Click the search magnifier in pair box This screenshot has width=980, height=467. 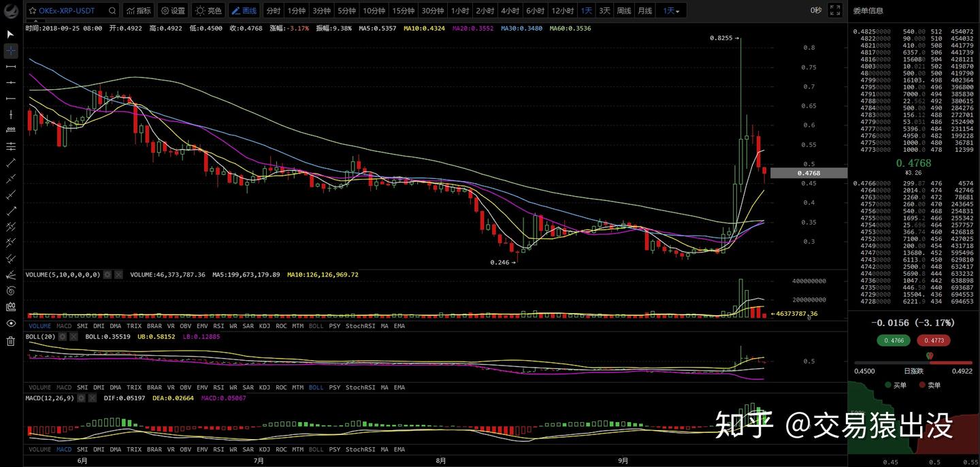[x=112, y=11]
